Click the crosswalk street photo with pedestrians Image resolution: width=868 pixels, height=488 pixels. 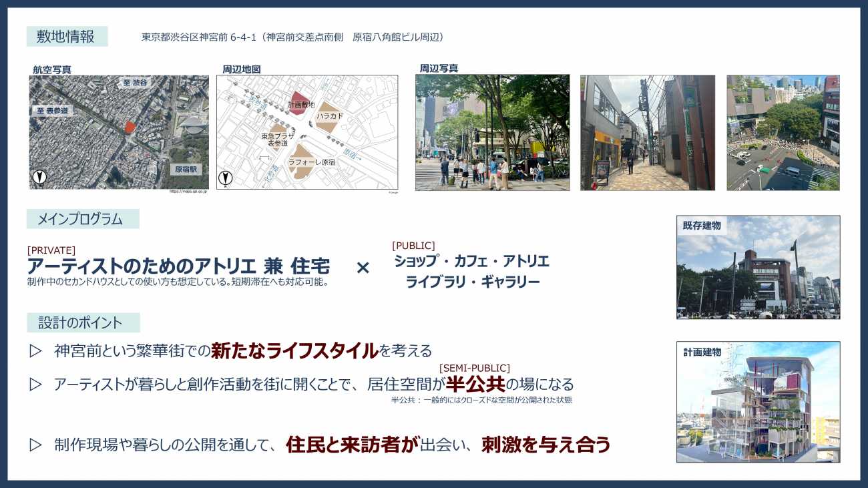click(x=492, y=132)
